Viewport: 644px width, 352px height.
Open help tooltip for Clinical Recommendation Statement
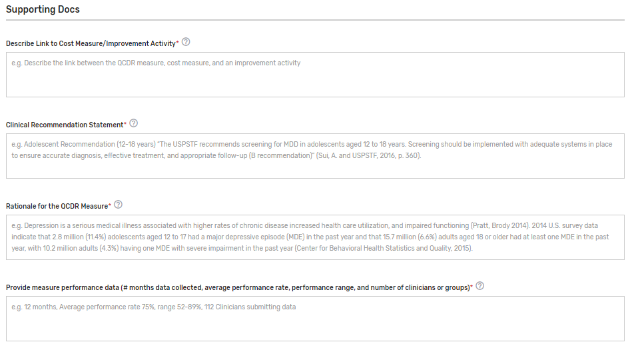pos(134,123)
